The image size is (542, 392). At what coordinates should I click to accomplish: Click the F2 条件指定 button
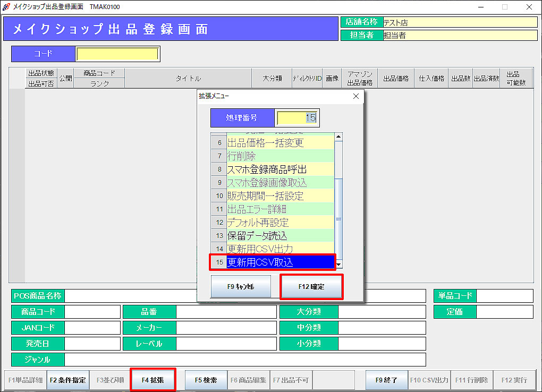coord(68,380)
